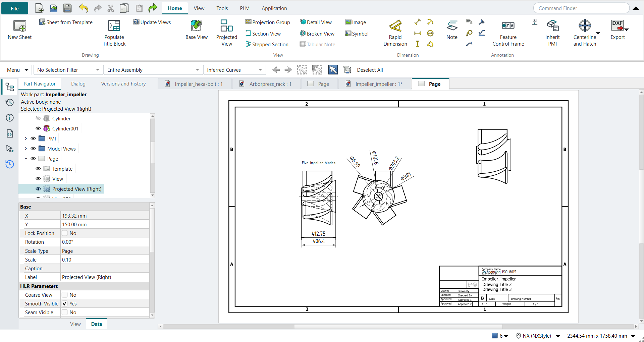Click the Base View tool
Image resolution: width=644 pixels, height=342 pixels.
tap(197, 30)
